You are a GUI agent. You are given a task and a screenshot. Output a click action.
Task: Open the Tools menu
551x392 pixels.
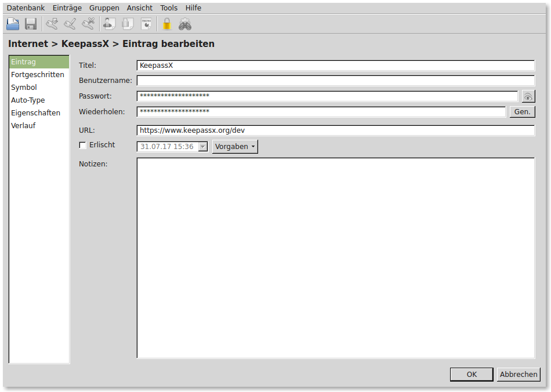[169, 8]
